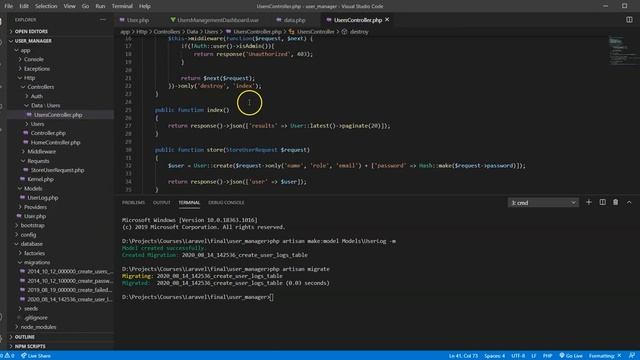This screenshot has width=640, height=360.
Task: Expand the Providers folder
Action: [x=35, y=207]
